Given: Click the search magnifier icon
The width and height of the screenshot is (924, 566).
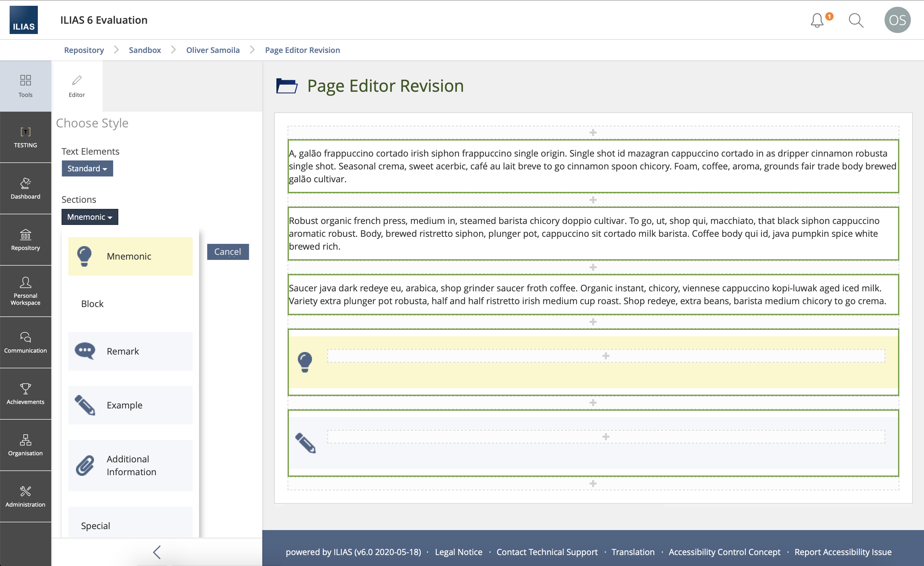Looking at the screenshot, I should click(x=856, y=20).
